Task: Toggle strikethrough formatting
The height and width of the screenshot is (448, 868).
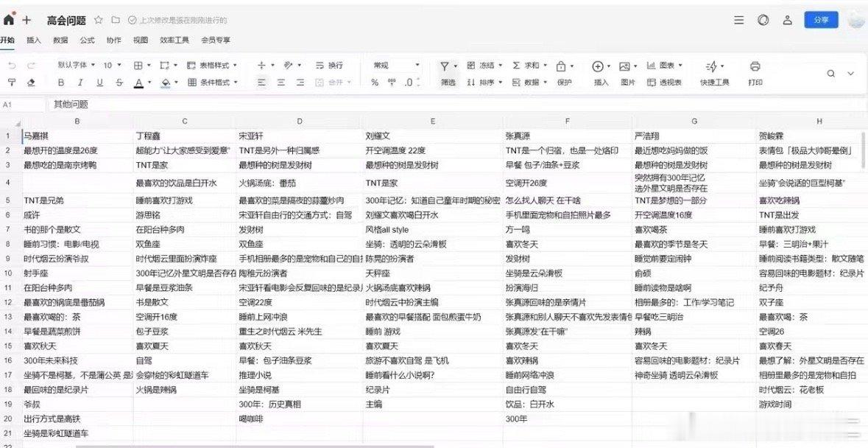Action: pyautogui.click(x=119, y=82)
